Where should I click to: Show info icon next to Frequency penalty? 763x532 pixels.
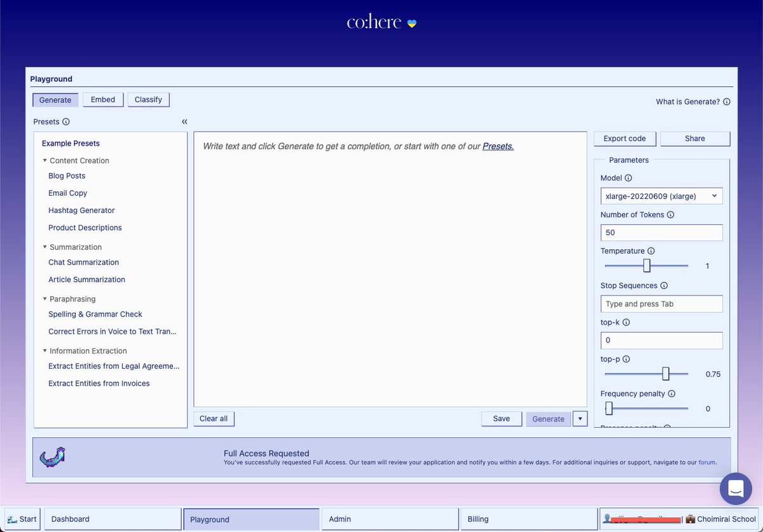671,394
